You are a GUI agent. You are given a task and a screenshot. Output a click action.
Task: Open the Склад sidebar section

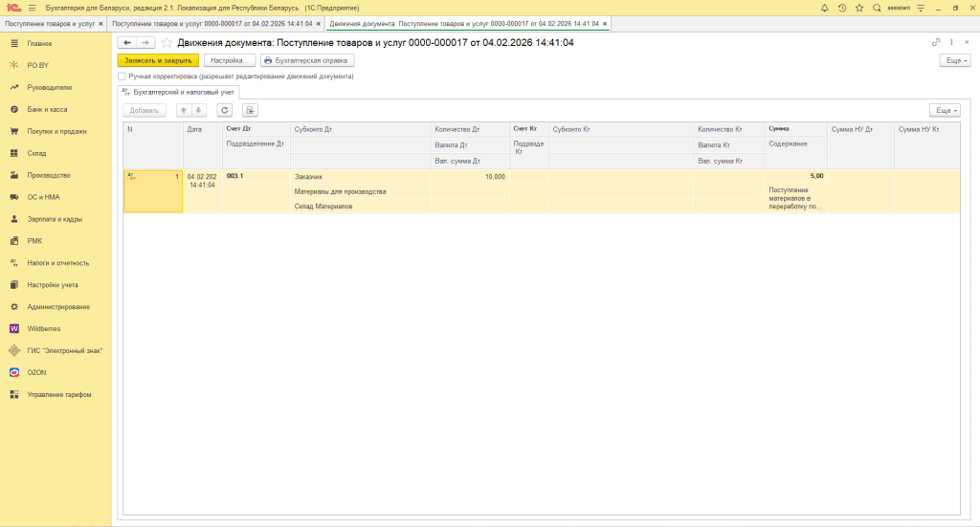coord(36,153)
